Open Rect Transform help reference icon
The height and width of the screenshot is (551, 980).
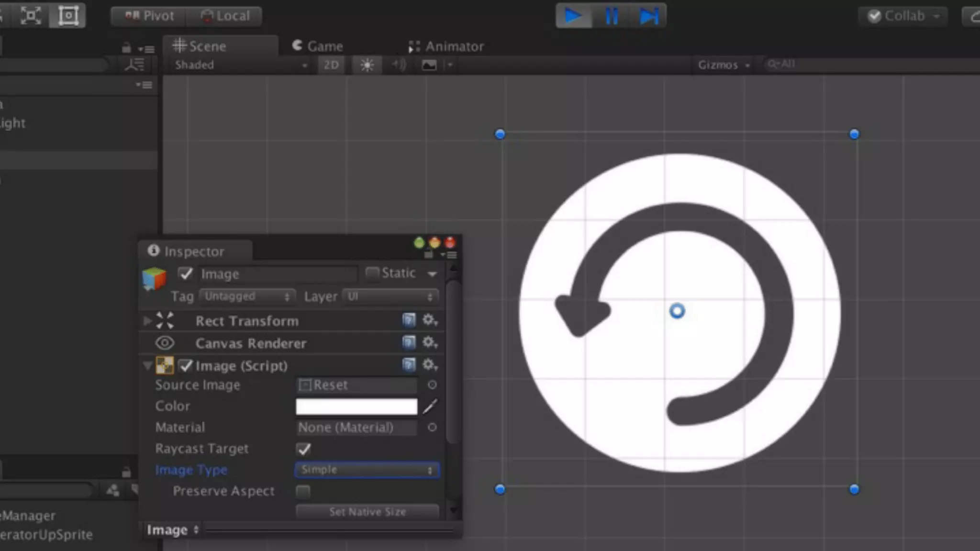409,320
